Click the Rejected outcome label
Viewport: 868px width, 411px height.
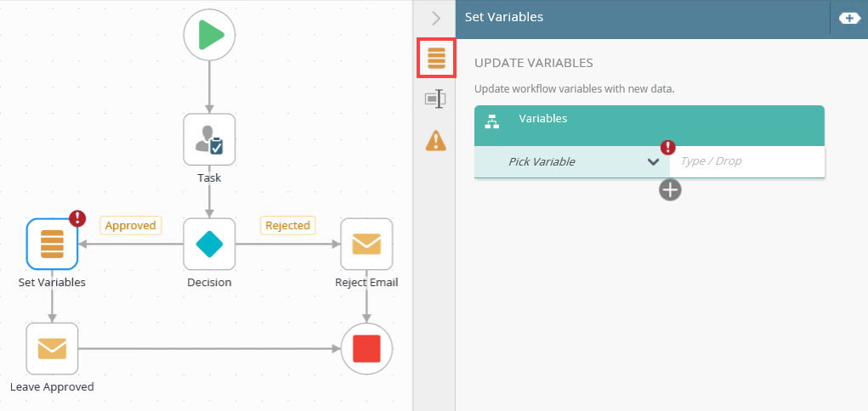click(x=287, y=225)
